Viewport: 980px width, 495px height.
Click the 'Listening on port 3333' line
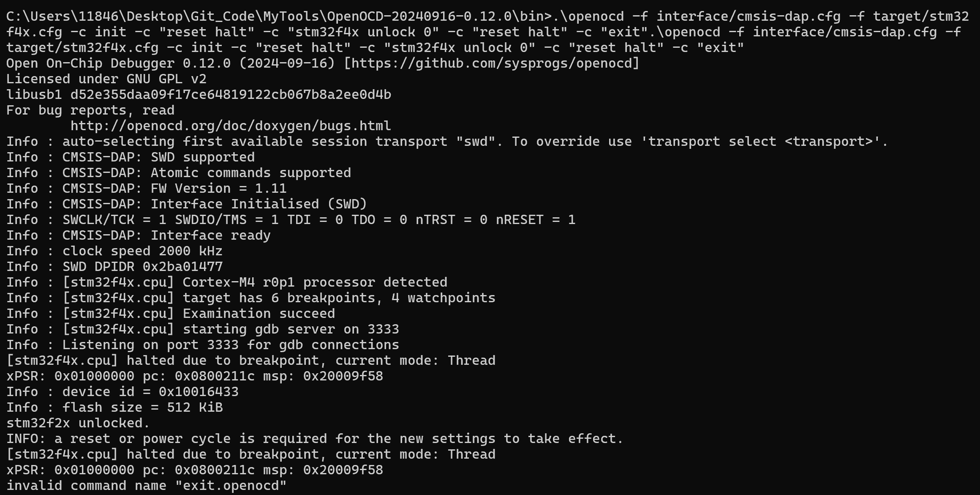click(x=202, y=345)
